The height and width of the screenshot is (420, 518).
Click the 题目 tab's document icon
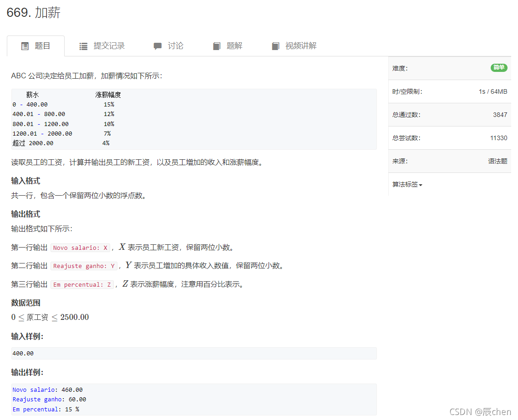click(x=25, y=46)
